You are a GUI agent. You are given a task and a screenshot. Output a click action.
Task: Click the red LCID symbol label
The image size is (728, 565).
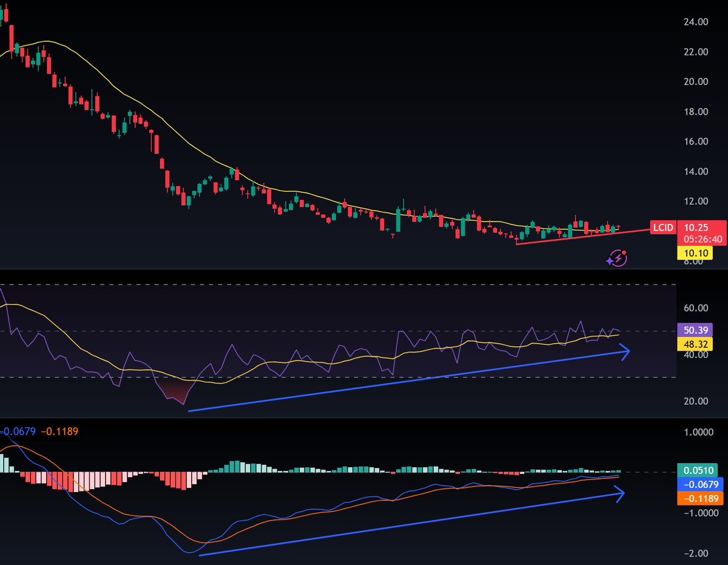[x=662, y=228]
